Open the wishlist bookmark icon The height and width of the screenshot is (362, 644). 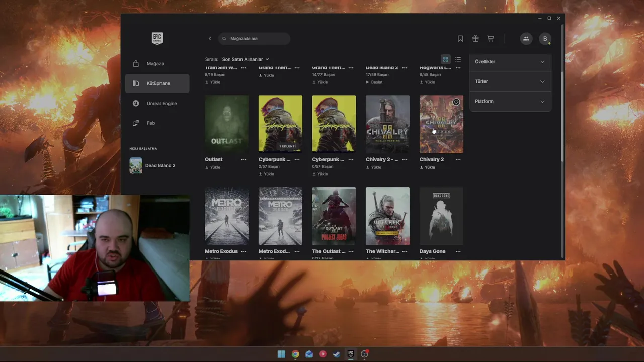tap(460, 38)
